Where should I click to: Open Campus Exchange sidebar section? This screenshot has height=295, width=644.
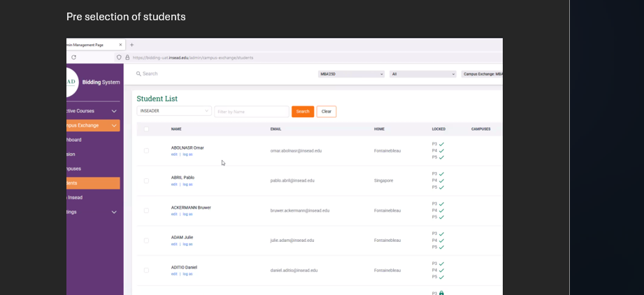[92, 125]
